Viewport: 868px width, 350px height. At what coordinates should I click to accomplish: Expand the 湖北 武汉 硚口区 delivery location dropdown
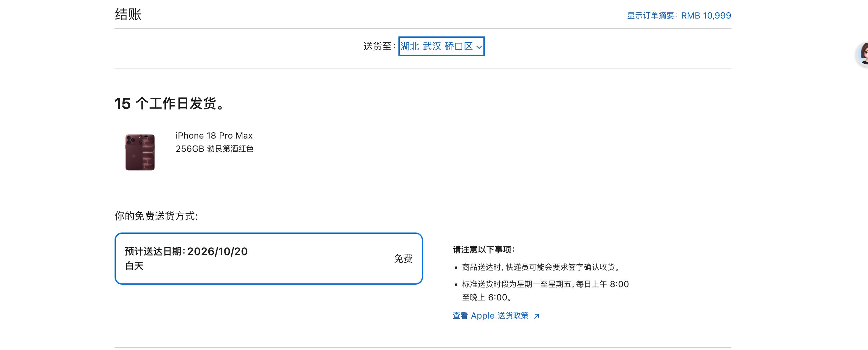pos(441,46)
